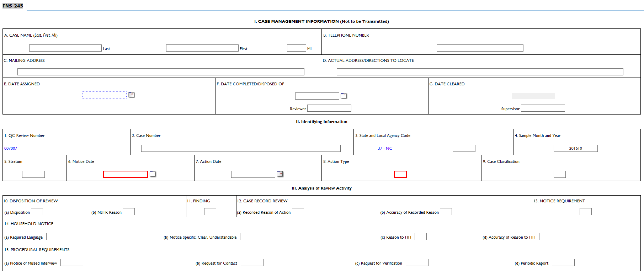
Task: Click the Case Number input field
Action: click(241, 148)
